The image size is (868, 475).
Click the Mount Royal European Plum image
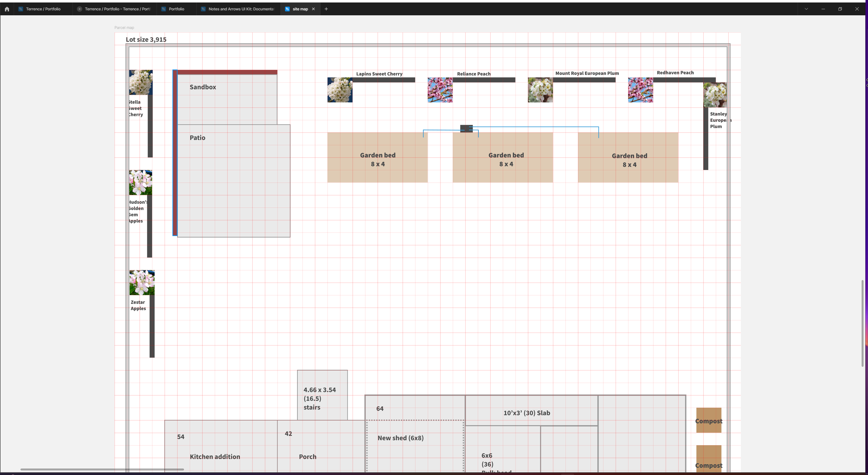[540, 90]
